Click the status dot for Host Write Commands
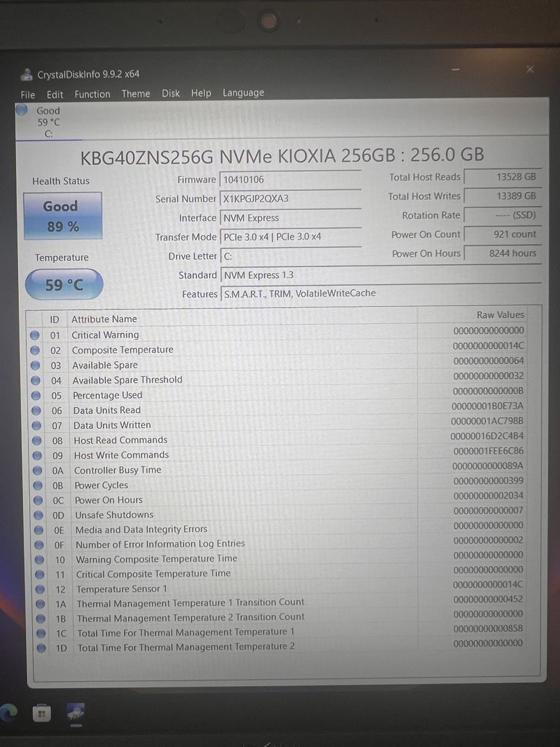 (37, 455)
